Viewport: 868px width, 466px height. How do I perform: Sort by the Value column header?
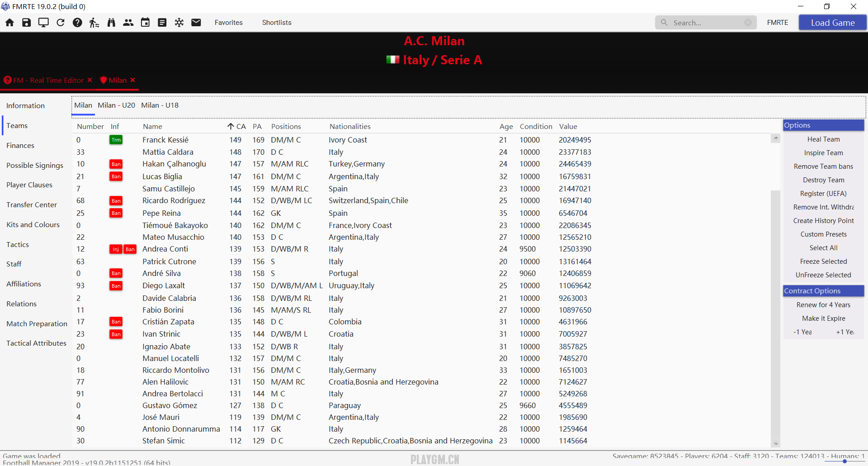[x=568, y=127]
